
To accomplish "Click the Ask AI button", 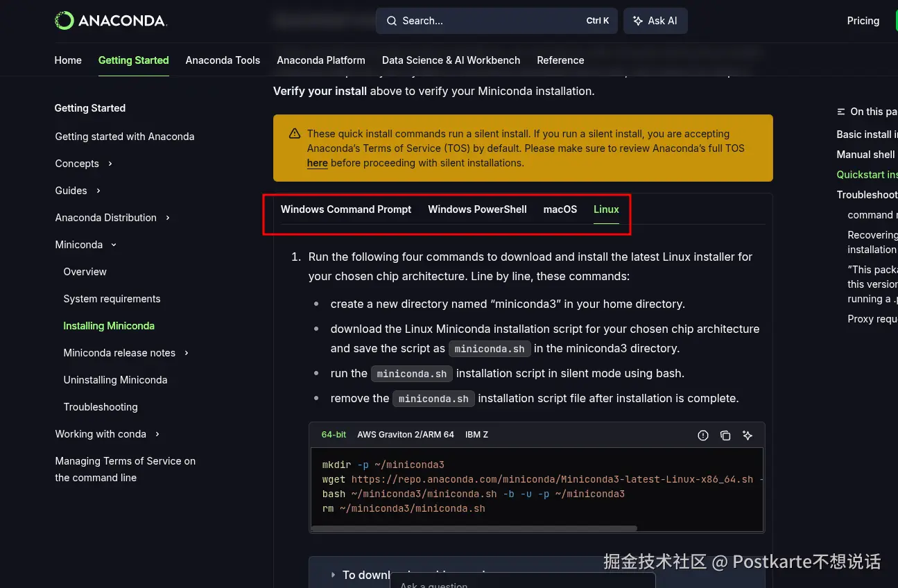I will click(x=655, y=21).
